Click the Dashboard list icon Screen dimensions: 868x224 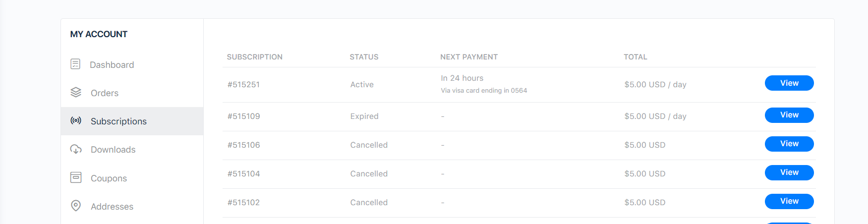click(75, 64)
